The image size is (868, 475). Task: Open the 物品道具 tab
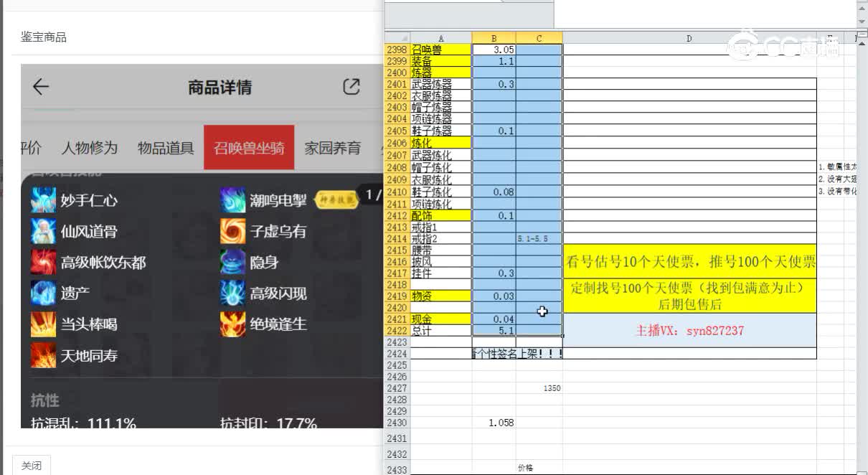coord(166,148)
